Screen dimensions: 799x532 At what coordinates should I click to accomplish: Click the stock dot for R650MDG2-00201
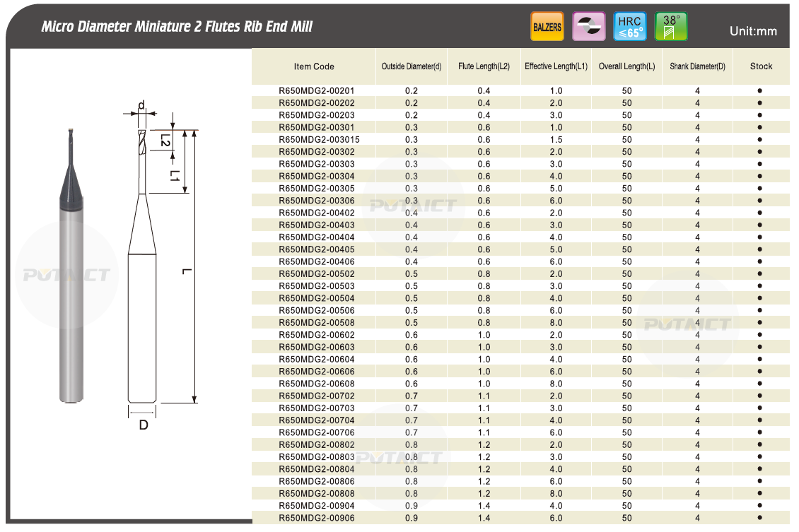(760, 90)
